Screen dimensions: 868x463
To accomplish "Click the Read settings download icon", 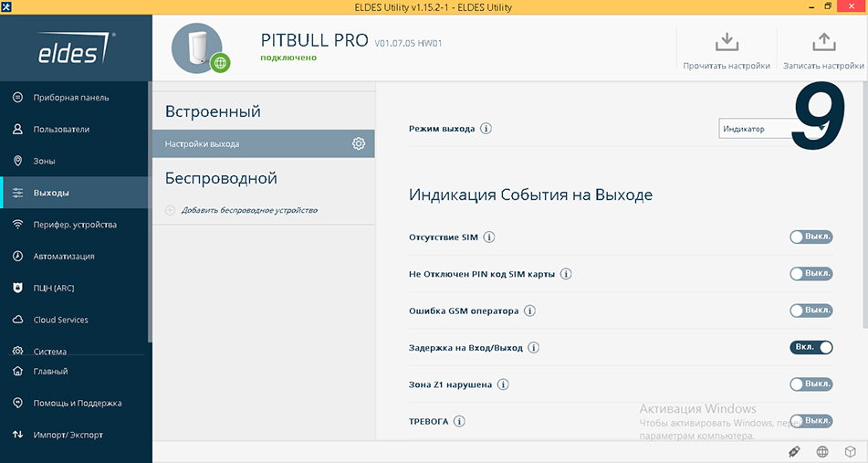I will 727,42.
